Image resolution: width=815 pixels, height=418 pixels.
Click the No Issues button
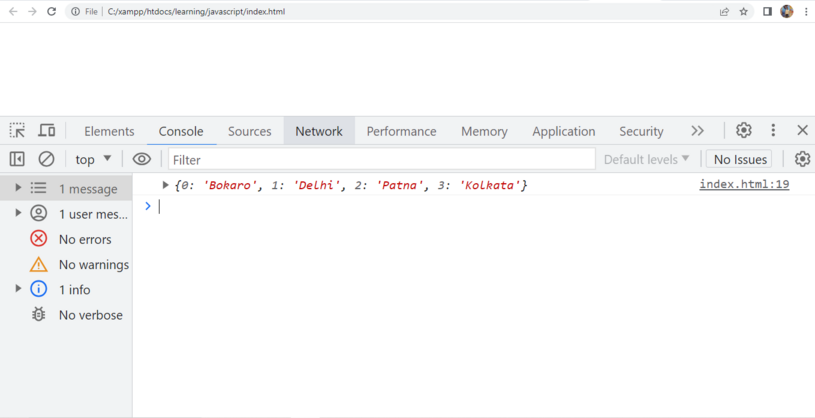(x=740, y=159)
